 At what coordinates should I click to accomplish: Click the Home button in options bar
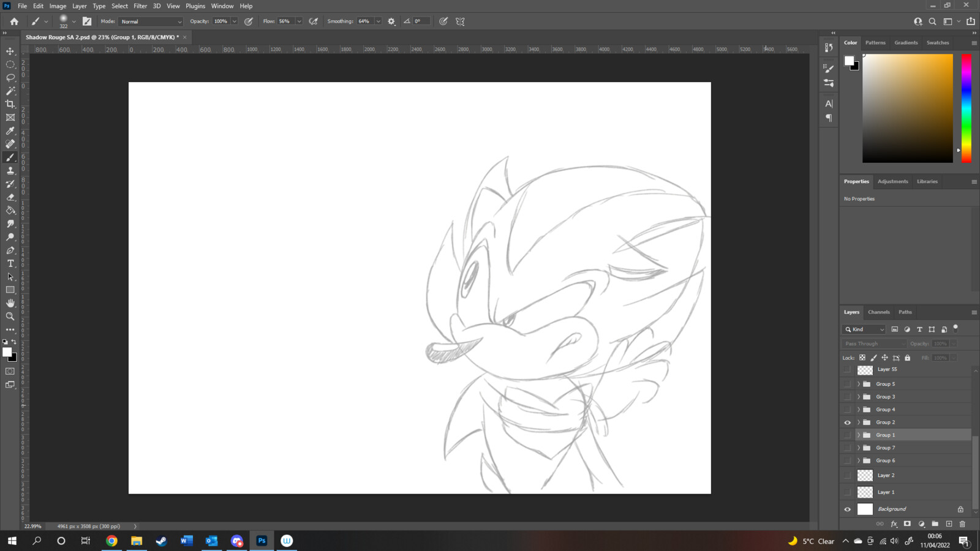[14, 21]
